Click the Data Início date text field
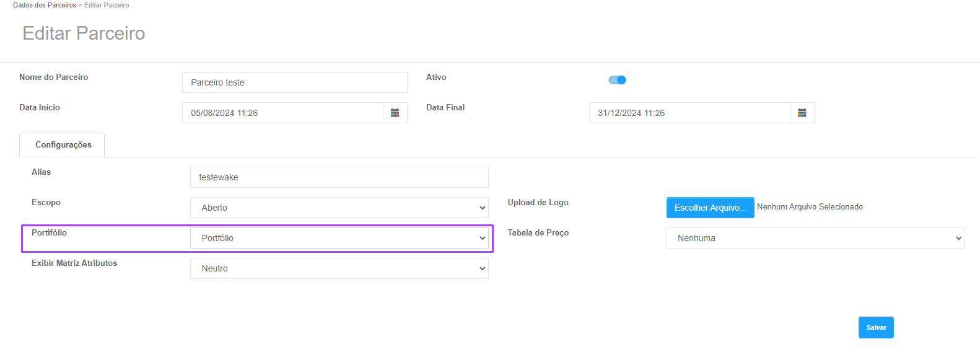980x357 pixels. click(x=283, y=113)
